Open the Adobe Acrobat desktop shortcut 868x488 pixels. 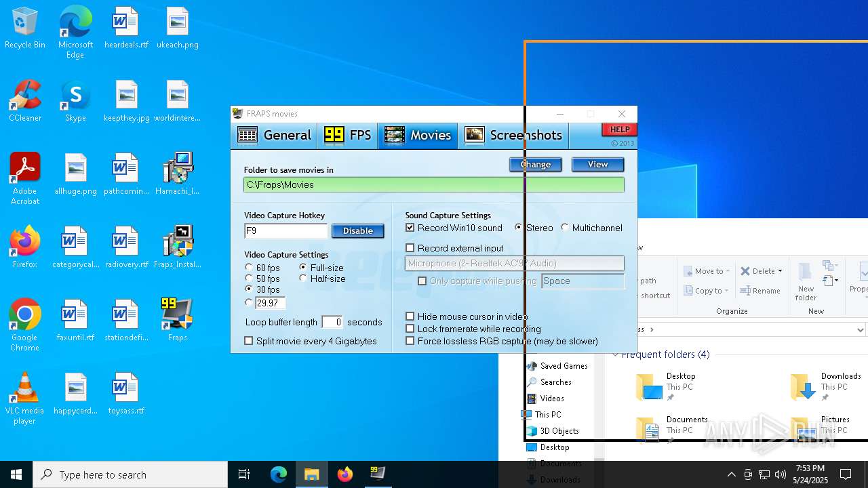coord(25,179)
